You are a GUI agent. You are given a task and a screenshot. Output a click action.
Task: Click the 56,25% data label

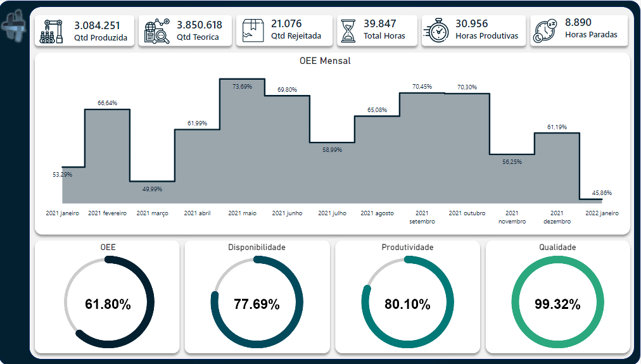coord(512,162)
